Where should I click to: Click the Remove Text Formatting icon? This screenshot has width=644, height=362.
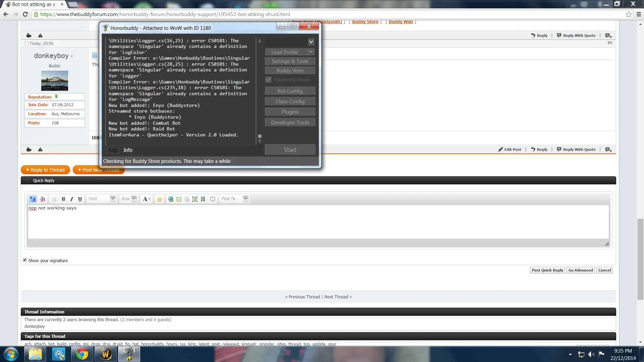coord(43,199)
